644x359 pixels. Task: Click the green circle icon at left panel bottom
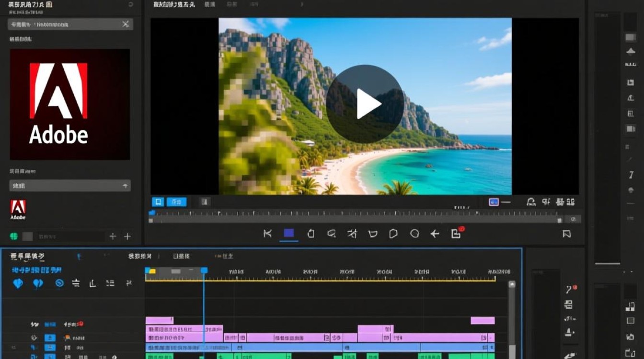pyautogui.click(x=14, y=236)
